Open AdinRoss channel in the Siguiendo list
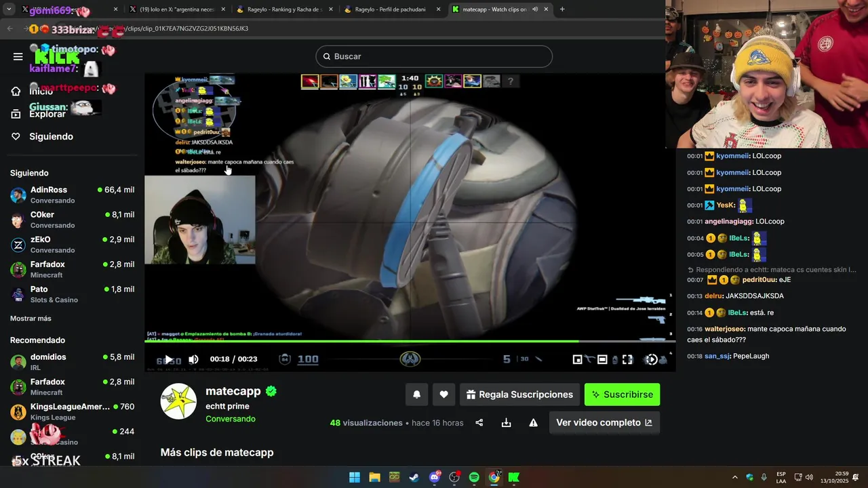 (x=72, y=195)
